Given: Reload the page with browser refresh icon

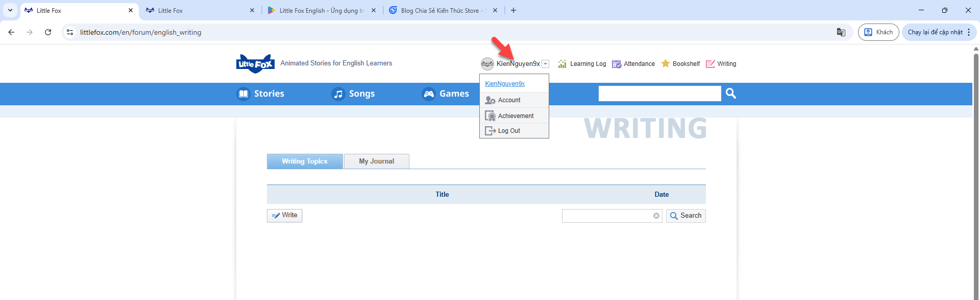Looking at the screenshot, I should (x=48, y=32).
